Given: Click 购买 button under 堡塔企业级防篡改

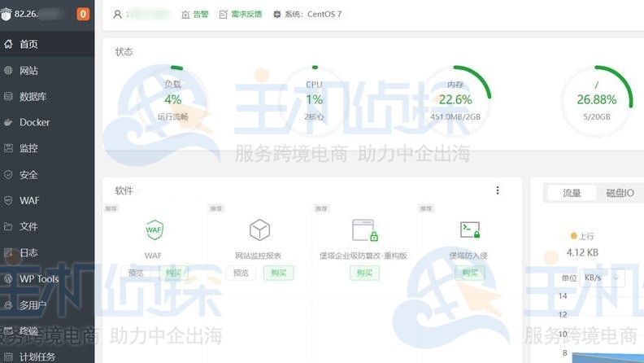Looking at the screenshot, I should tap(365, 273).
